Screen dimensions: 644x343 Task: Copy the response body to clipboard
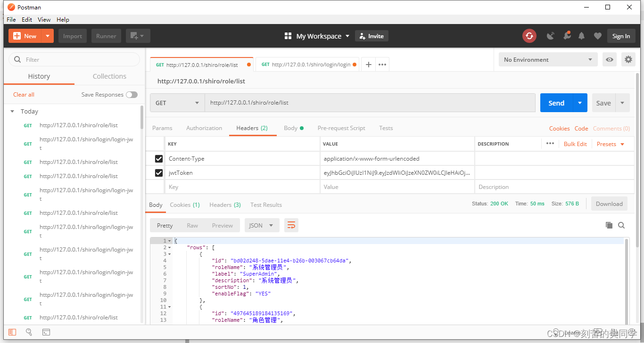609,225
